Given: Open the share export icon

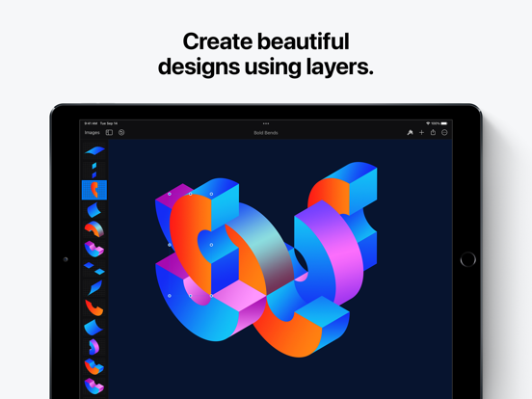Looking at the screenshot, I should tap(433, 132).
